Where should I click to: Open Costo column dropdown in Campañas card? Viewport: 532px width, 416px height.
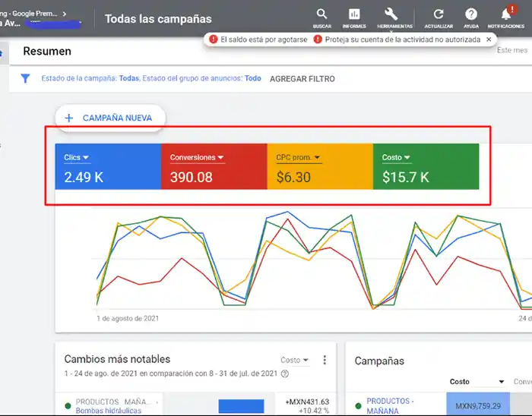(477, 382)
